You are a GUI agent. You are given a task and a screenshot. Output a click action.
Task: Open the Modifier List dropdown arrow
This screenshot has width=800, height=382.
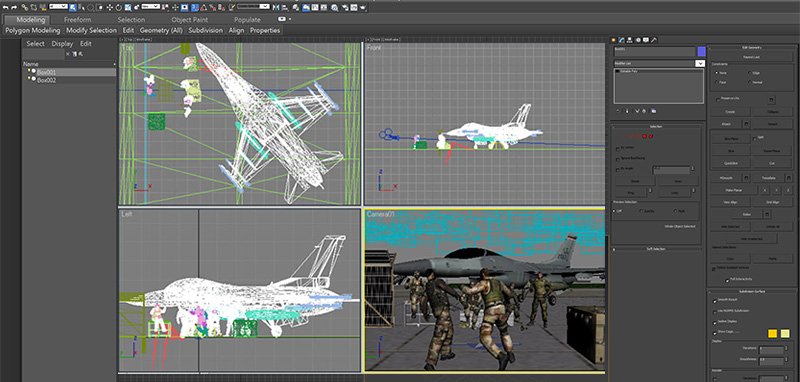pyautogui.click(x=700, y=63)
